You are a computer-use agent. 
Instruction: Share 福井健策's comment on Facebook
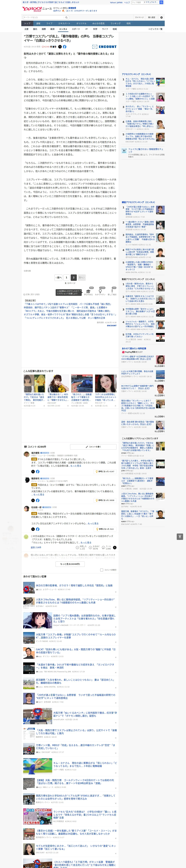tap(38, 471)
